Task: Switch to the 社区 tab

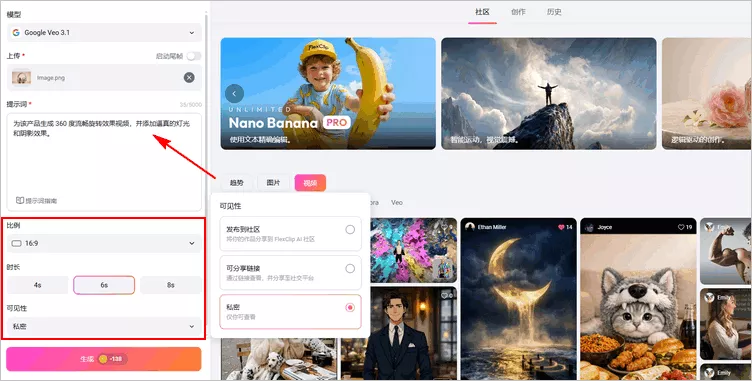Action: pyautogui.click(x=482, y=12)
